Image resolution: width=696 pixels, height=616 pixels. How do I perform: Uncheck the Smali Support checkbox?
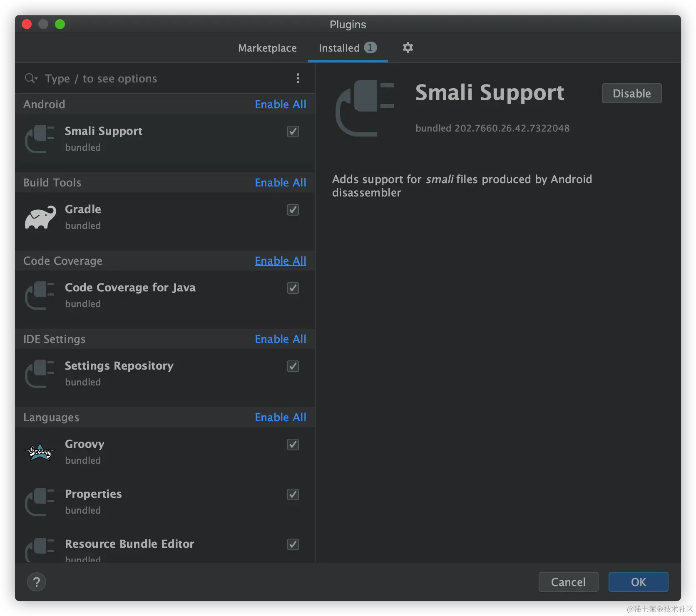coord(293,132)
